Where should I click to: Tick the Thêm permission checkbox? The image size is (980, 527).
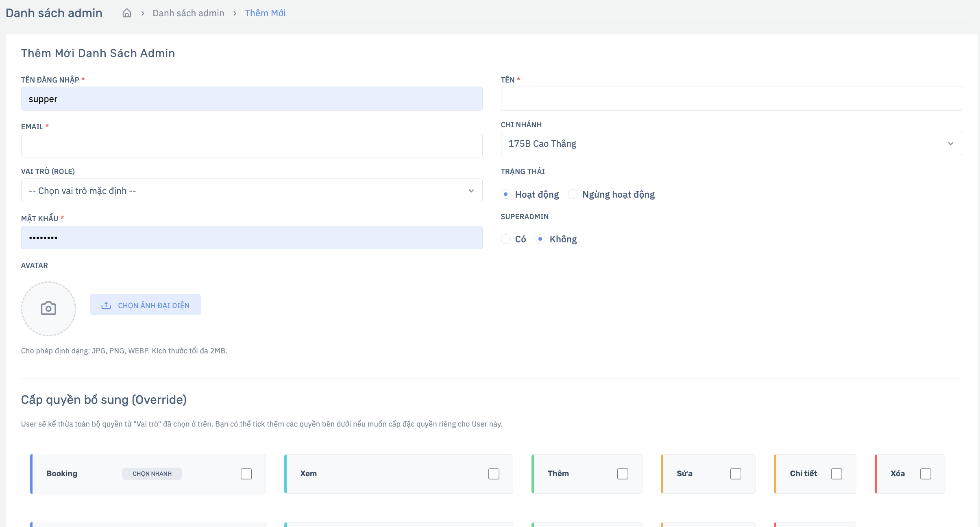(x=623, y=474)
